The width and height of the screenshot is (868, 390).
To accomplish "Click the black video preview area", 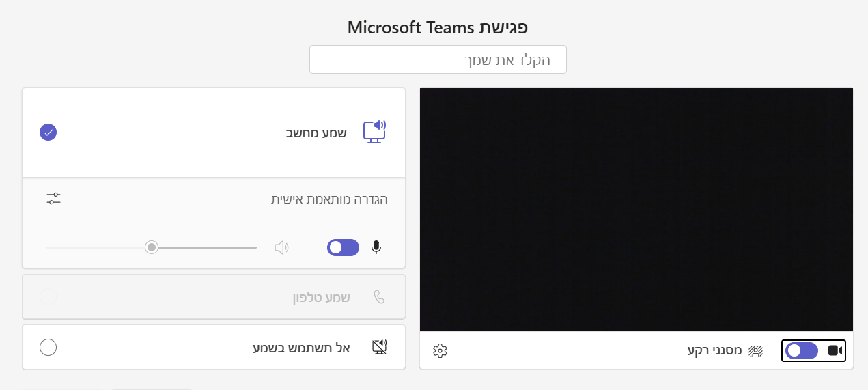I will 636,210.
